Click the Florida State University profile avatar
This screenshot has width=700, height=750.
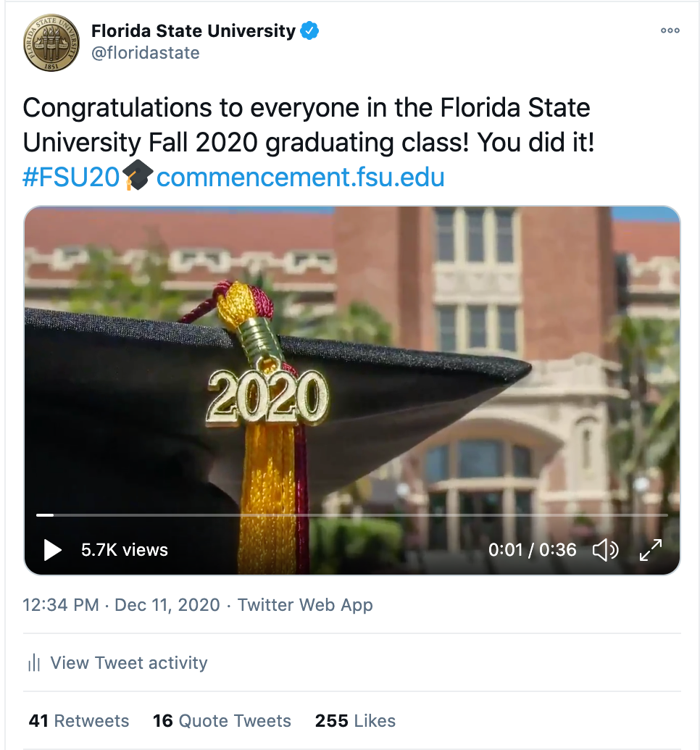tap(51, 43)
